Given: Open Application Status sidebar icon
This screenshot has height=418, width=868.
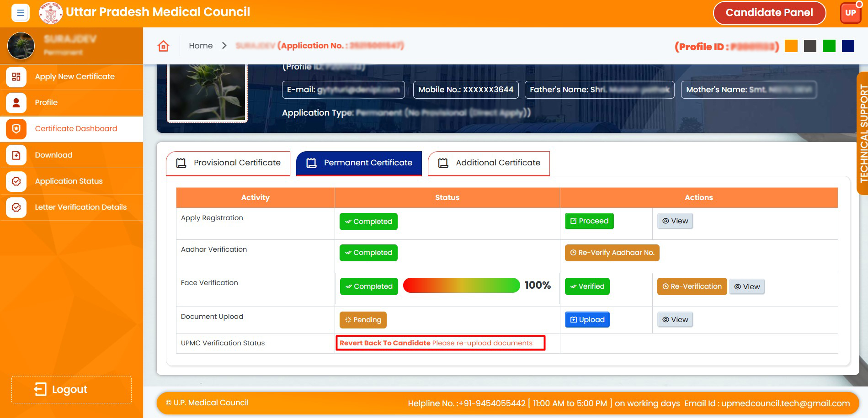Looking at the screenshot, I should pos(16,181).
